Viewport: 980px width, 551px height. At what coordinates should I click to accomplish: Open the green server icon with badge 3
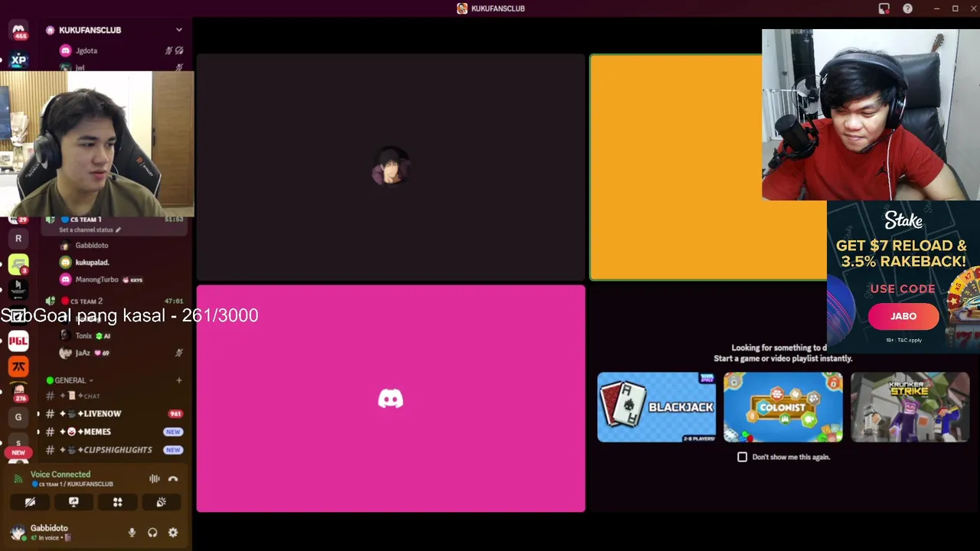click(x=18, y=264)
